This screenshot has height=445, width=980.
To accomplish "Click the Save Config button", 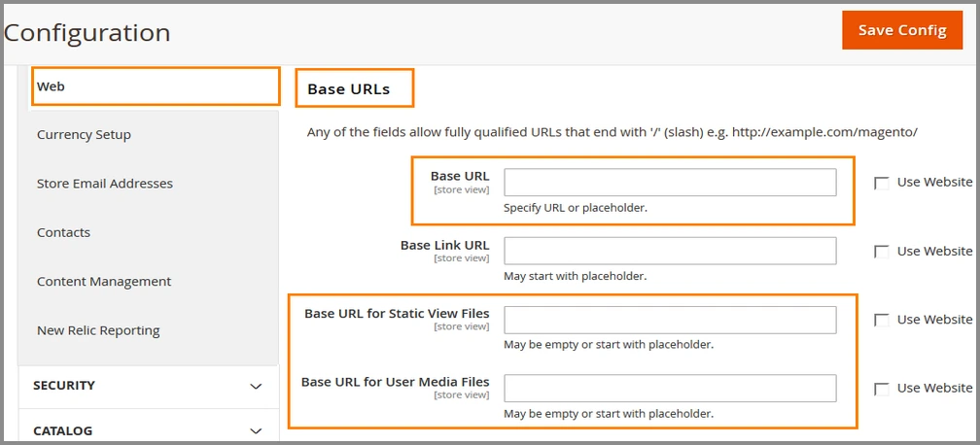I will pos(902,30).
